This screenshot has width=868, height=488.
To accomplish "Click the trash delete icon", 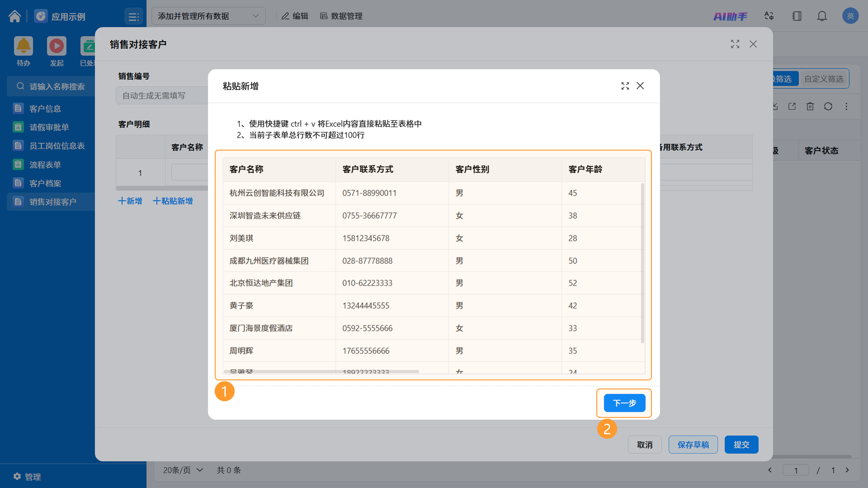I will tap(810, 107).
